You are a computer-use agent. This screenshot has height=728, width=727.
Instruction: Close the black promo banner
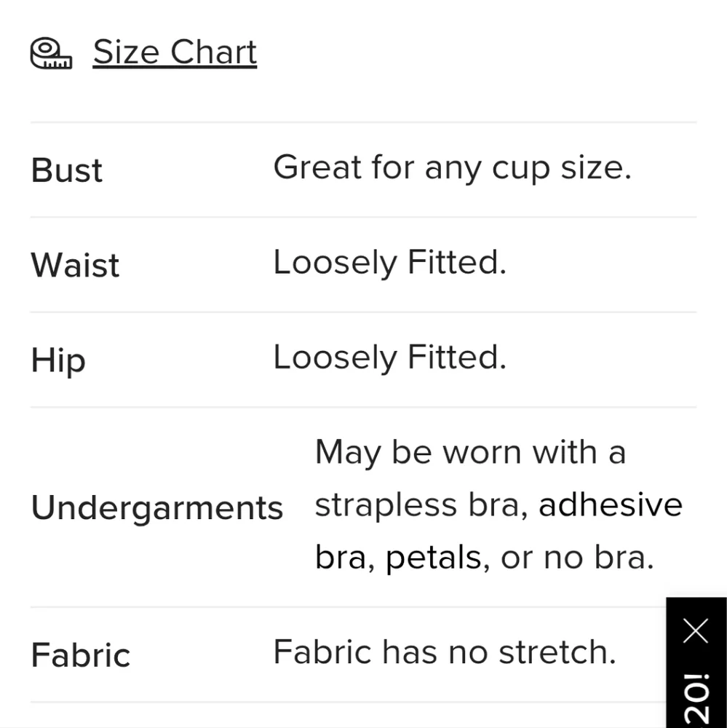tap(696, 630)
